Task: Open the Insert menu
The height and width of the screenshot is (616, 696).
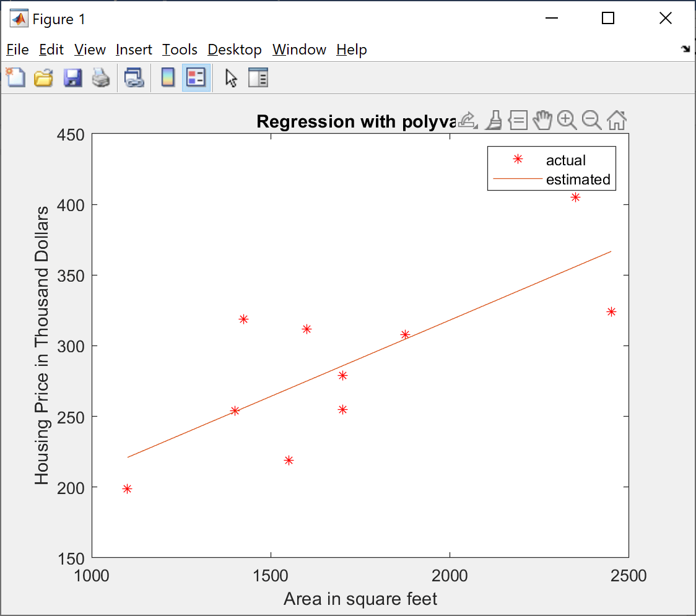Action: 134,50
